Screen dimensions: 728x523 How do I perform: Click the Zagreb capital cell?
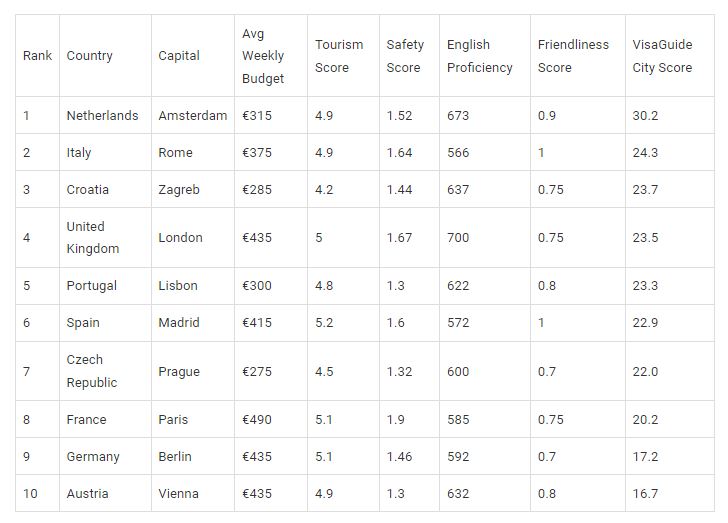[x=193, y=190]
